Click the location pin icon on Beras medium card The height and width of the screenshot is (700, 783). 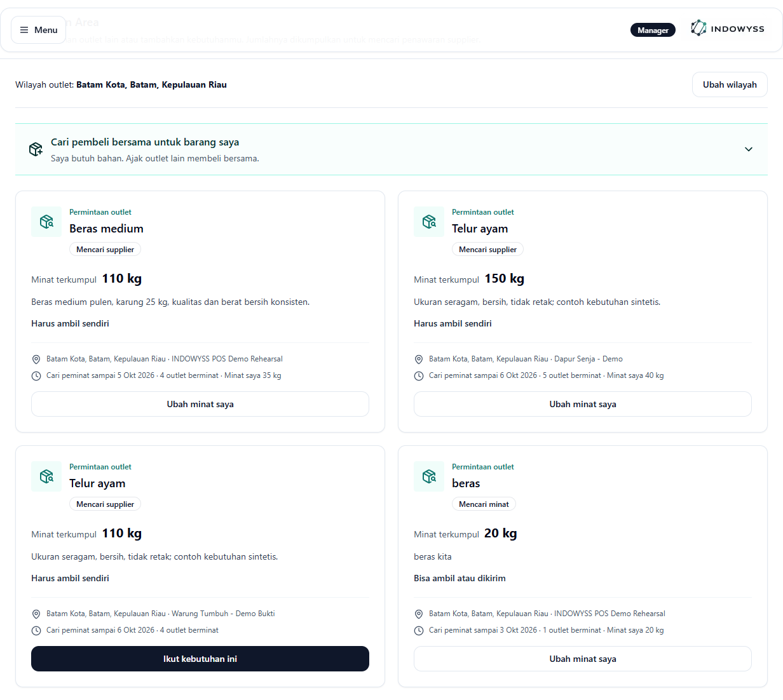(x=36, y=360)
